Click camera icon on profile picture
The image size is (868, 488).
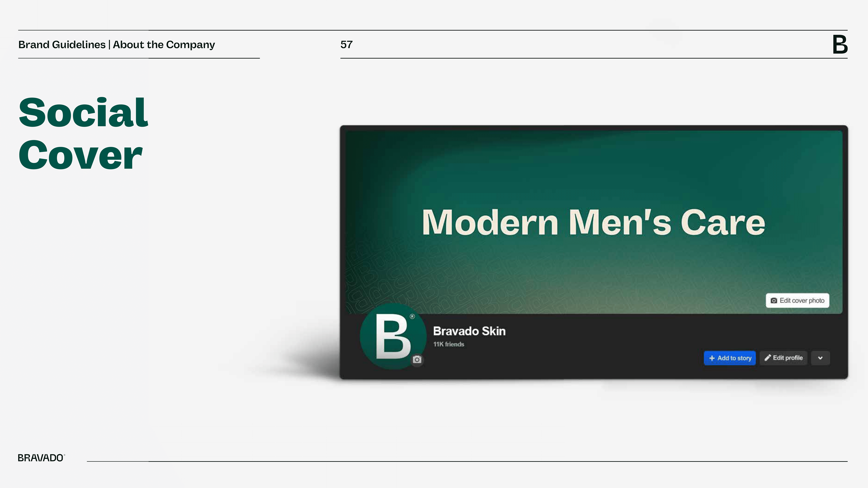417,360
